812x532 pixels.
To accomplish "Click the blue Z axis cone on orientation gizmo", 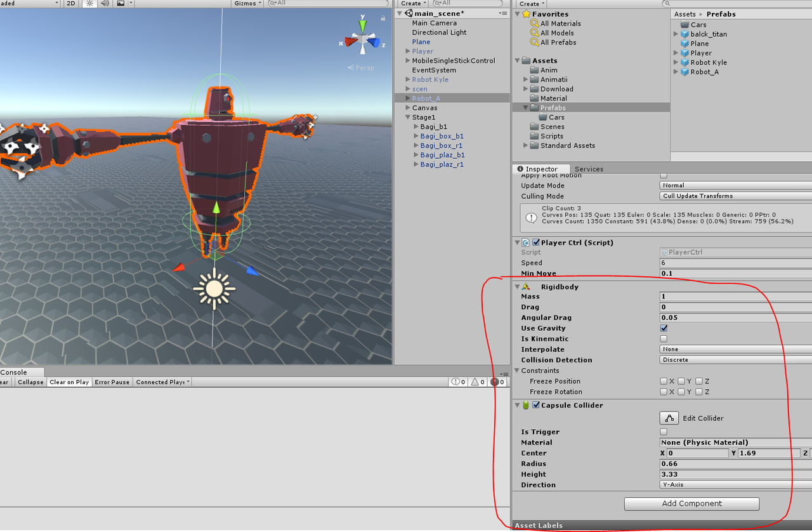I will (375, 43).
